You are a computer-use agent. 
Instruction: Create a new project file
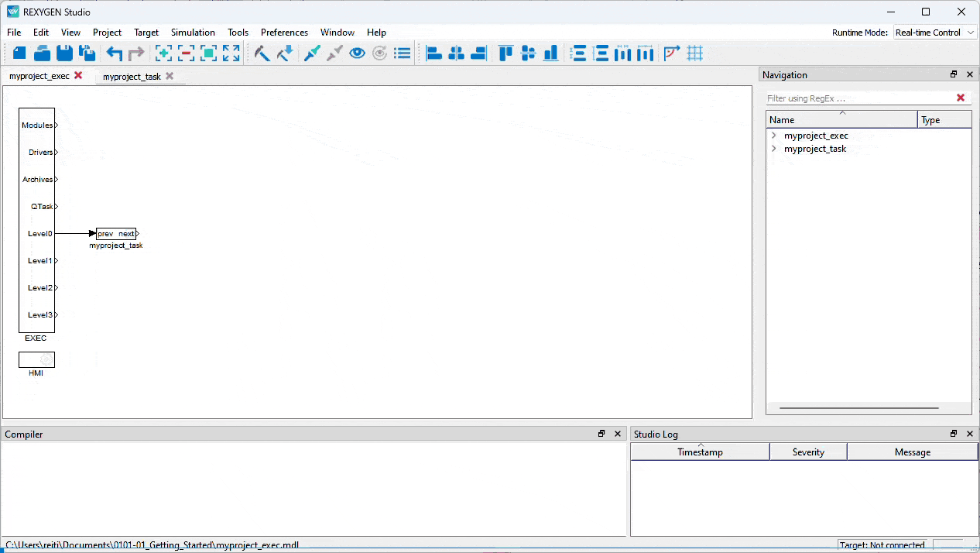click(x=19, y=53)
